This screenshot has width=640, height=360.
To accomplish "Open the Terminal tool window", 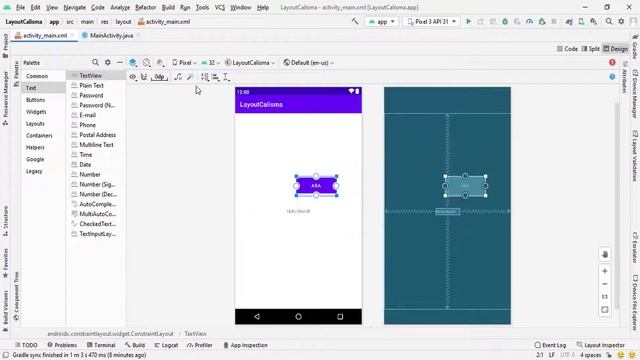I will pyautogui.click(x=101, y=345).
